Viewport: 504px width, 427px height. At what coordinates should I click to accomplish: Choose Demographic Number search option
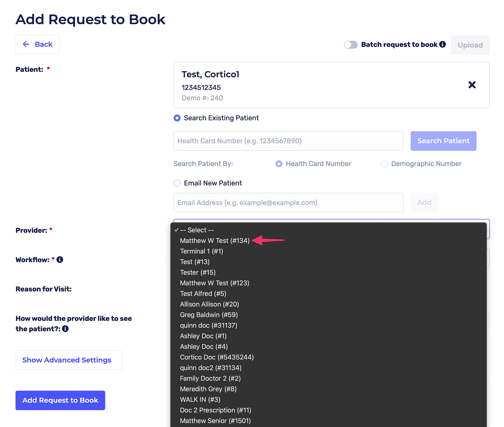384,164
